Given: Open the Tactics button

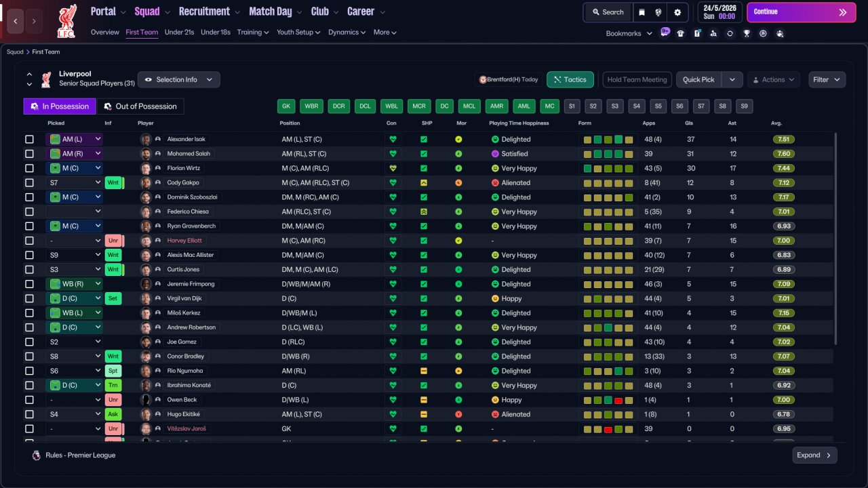Looking at the screenshot, I should pos(570,80).
